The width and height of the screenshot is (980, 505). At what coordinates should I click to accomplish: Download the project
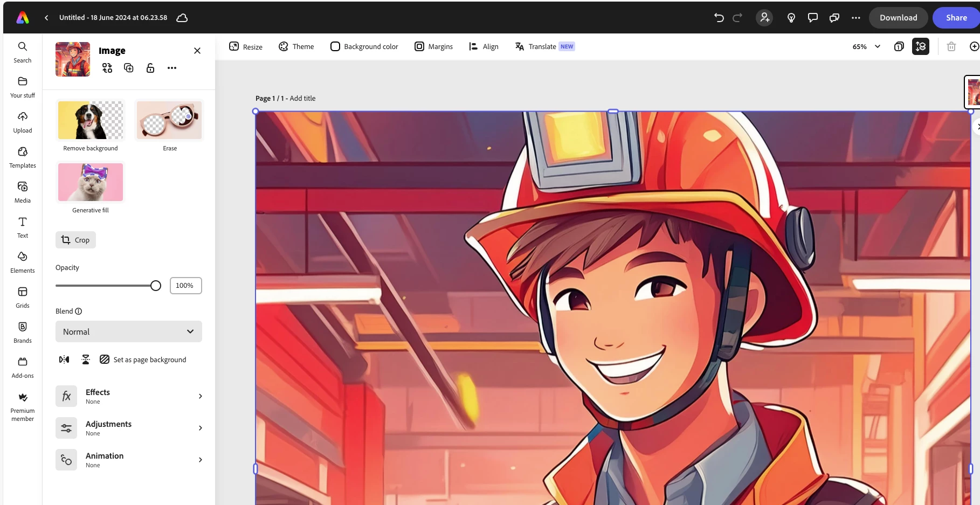898,18
